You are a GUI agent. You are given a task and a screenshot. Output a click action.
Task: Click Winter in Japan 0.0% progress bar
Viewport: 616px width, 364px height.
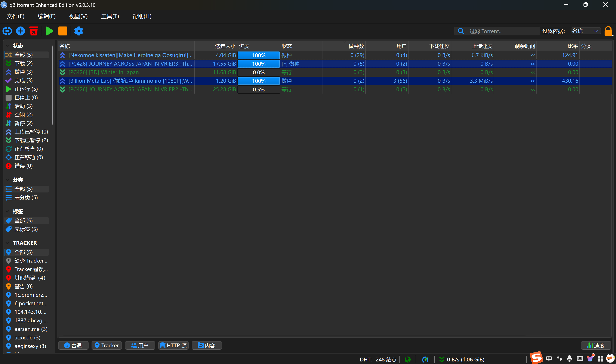click(x=259, y=73)
